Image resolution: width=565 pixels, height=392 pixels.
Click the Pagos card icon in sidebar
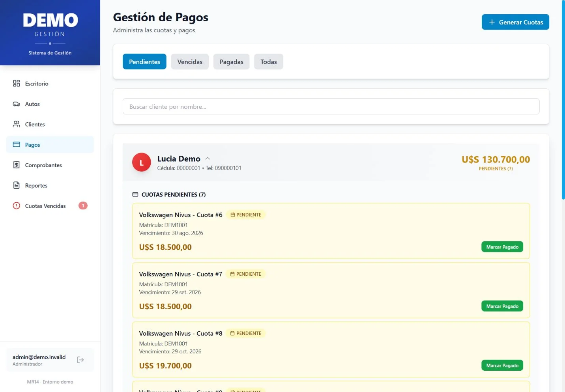tap(16, 145)
